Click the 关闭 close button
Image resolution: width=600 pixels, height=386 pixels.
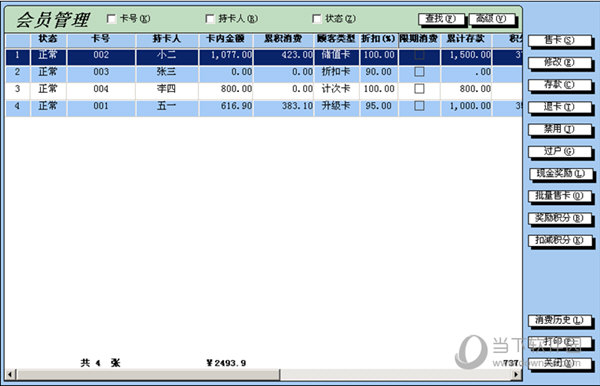click(x=560, y=363)
